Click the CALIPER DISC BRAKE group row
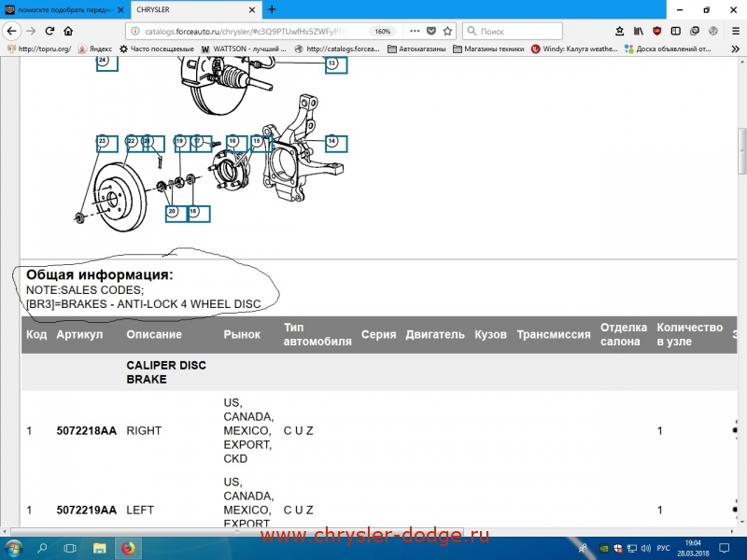This screenshot has height=560, width=747. [x=379, y=372]
